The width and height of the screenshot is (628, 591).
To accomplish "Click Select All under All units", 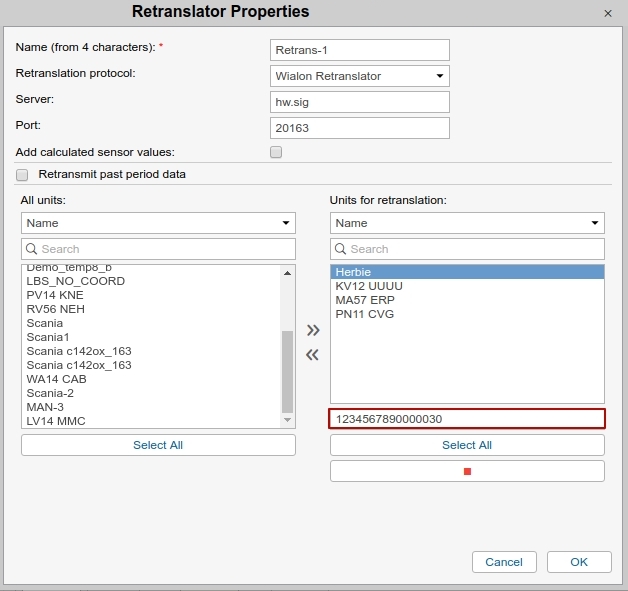I will click(x=158, y=445).
